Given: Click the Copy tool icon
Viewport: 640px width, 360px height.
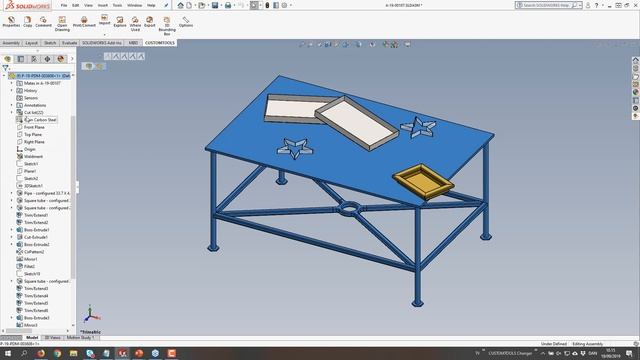Looking at the screenshot, I should pos(27,19).
